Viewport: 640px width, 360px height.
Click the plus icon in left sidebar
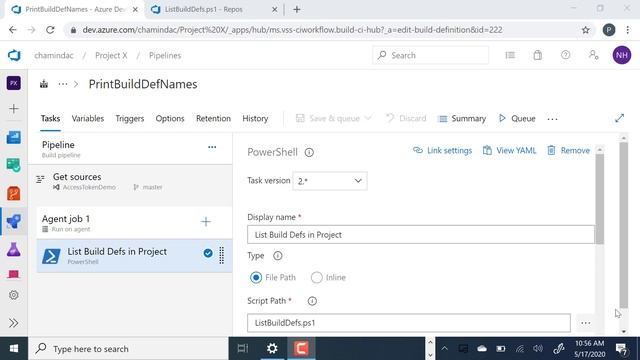point(13,109)
